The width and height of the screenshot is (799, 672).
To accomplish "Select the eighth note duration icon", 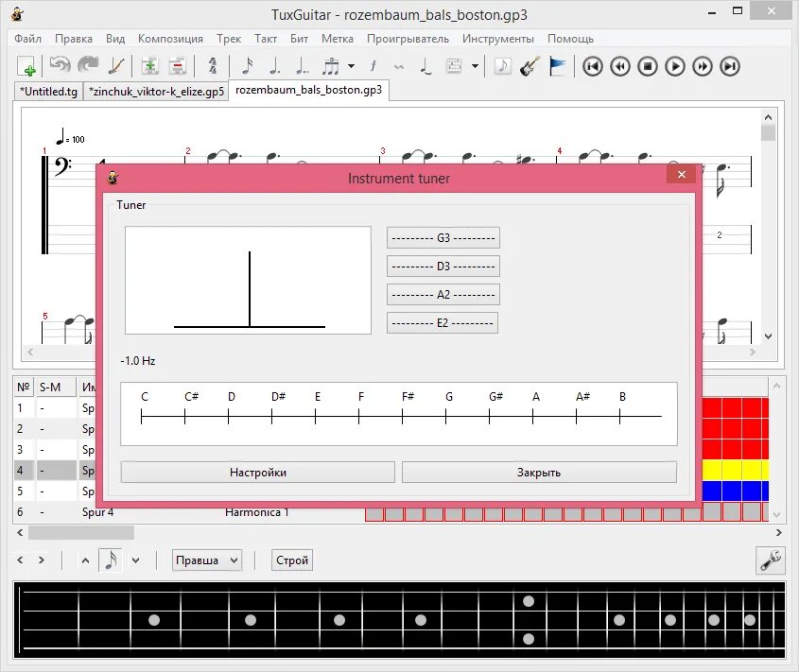I will (x=248, y=66).
